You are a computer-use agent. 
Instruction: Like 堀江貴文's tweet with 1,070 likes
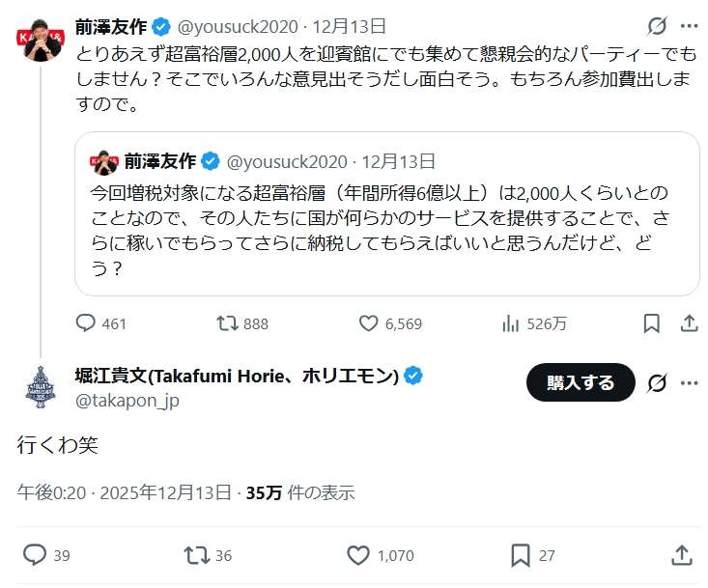pos(358,555)
